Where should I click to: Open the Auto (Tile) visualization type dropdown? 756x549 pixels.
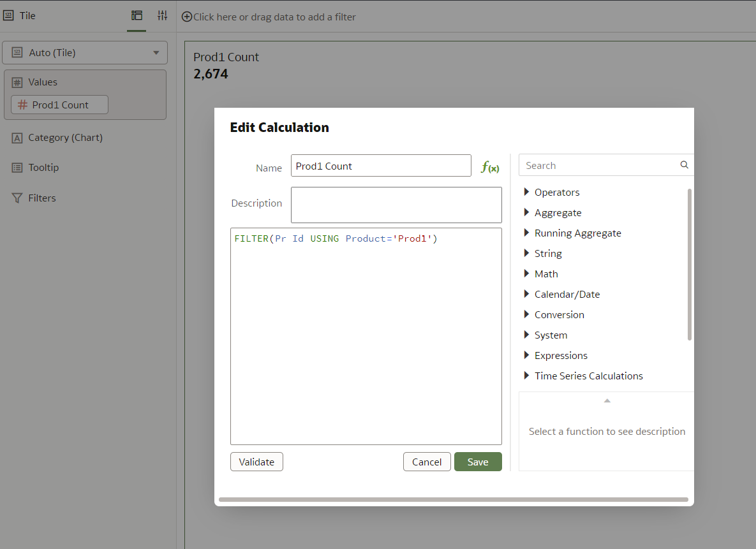pos(85,52)
